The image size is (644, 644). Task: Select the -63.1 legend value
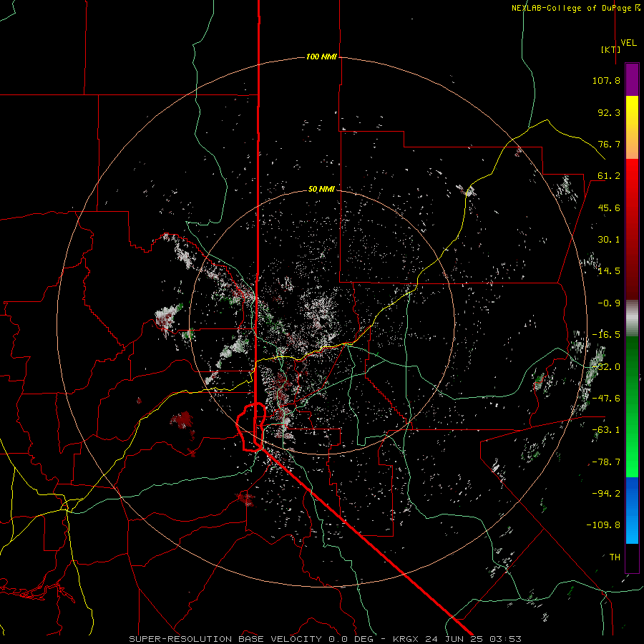click(606, 430)
